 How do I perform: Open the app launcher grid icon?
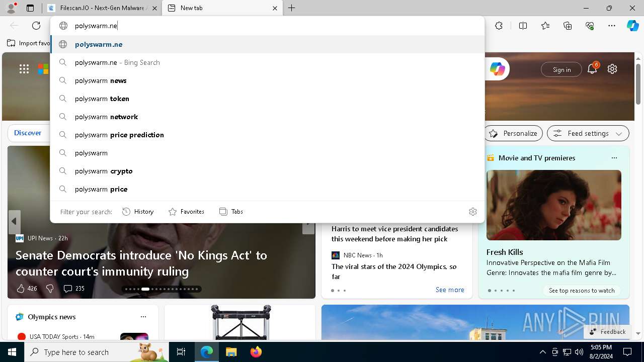[x=24, y=69]
